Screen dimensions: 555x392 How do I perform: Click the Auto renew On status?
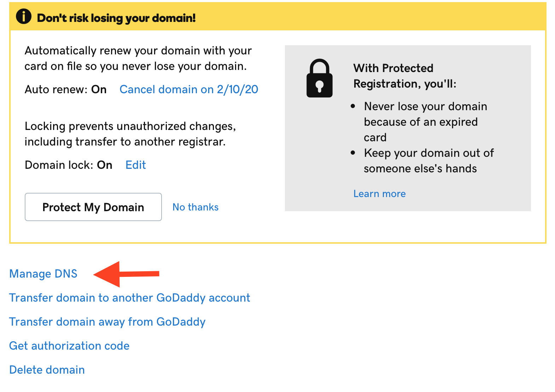(x=99, y=90)
